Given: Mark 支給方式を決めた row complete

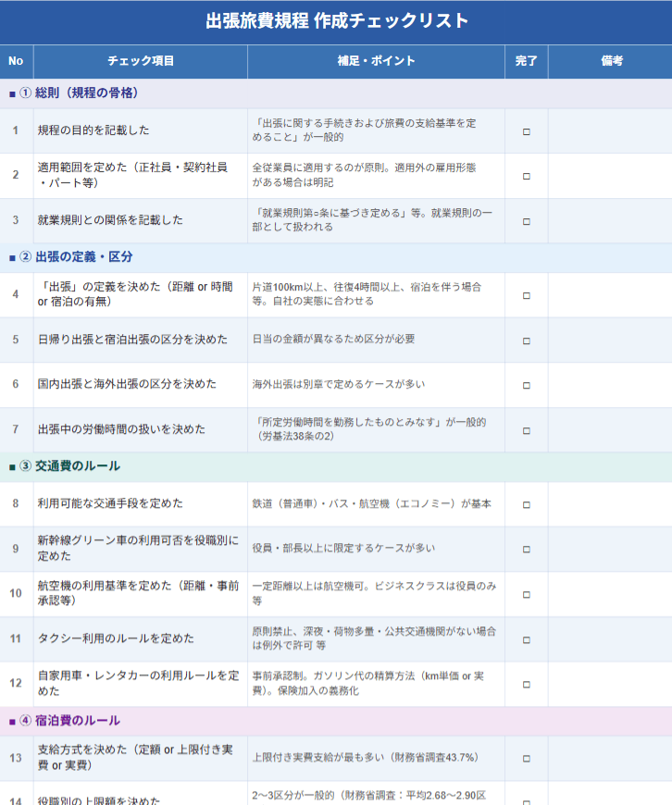Looking at the screenshot, I should 527,759.
